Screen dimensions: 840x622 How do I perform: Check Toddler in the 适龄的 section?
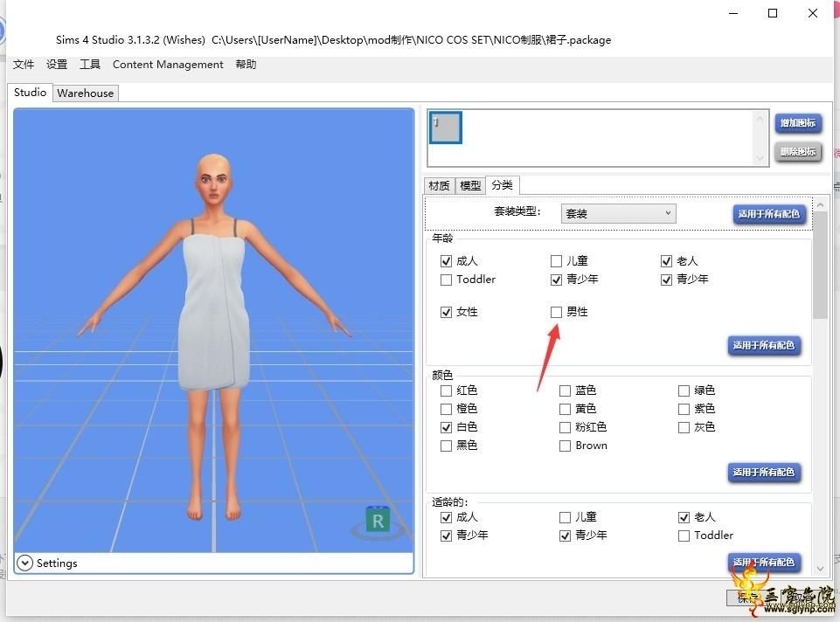coord(684,536)
